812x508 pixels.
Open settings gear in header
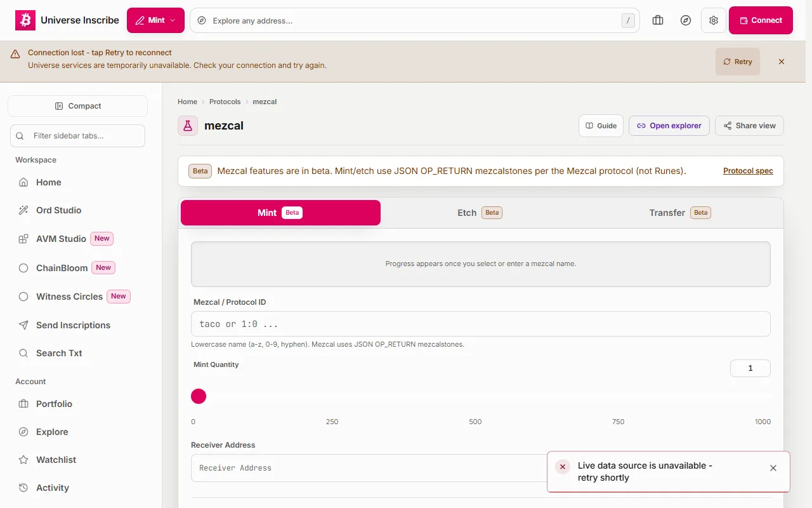coord(714,20)
